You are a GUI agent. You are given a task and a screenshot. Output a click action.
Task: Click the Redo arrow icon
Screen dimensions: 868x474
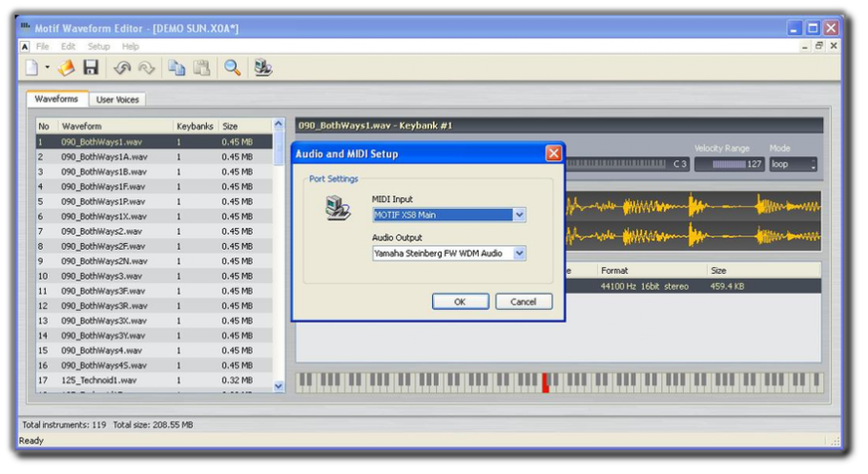[x=146, y=68]
